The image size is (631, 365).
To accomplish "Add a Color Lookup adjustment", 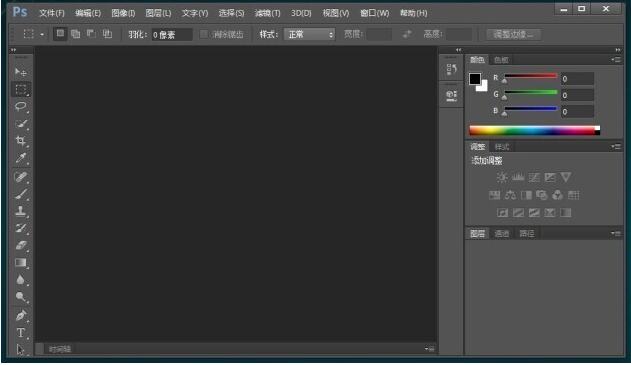I will click(x=573, y=195).
